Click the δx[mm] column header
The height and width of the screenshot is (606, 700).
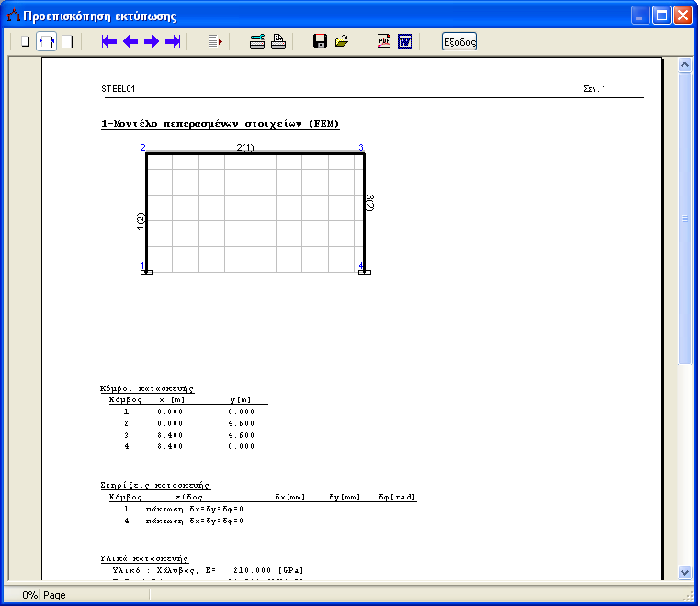tap(289, 497)
